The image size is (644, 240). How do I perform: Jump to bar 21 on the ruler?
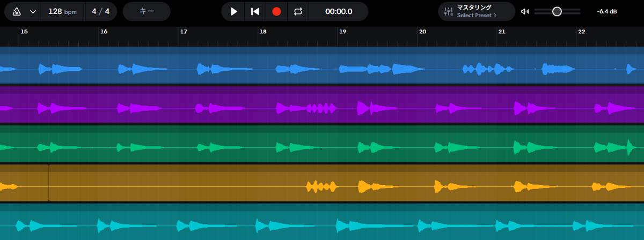coord(502,32)
